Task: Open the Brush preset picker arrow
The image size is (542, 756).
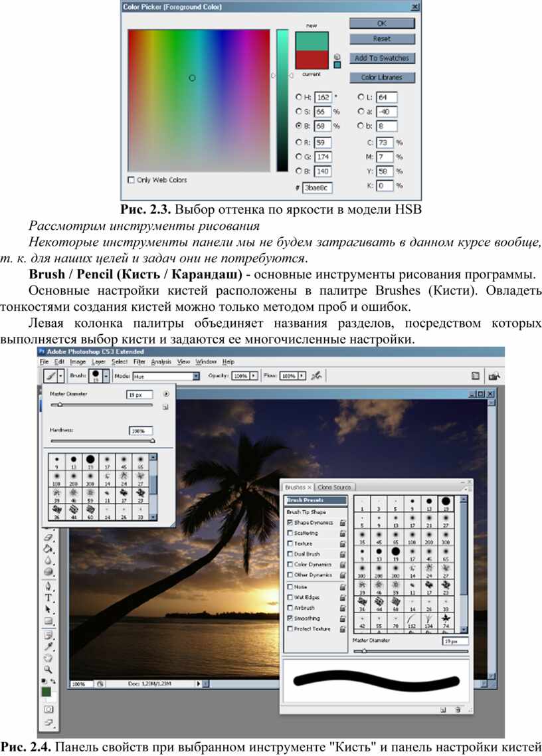Action: (106, 375)
